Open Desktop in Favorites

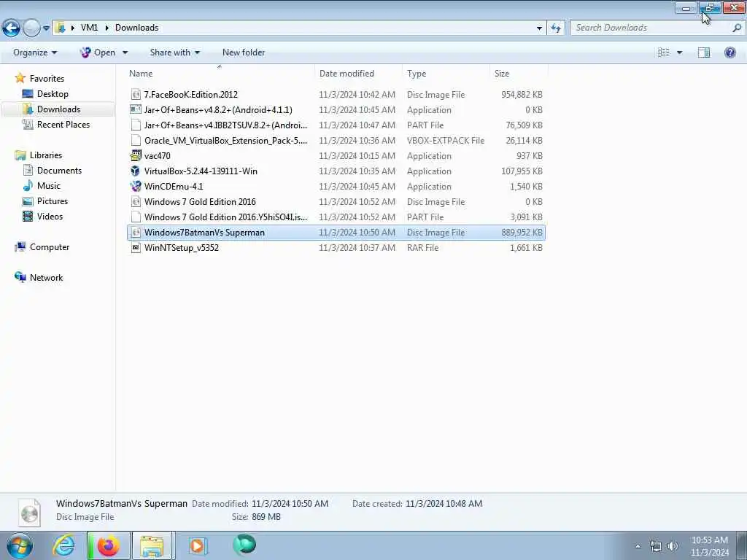[53, 94]
